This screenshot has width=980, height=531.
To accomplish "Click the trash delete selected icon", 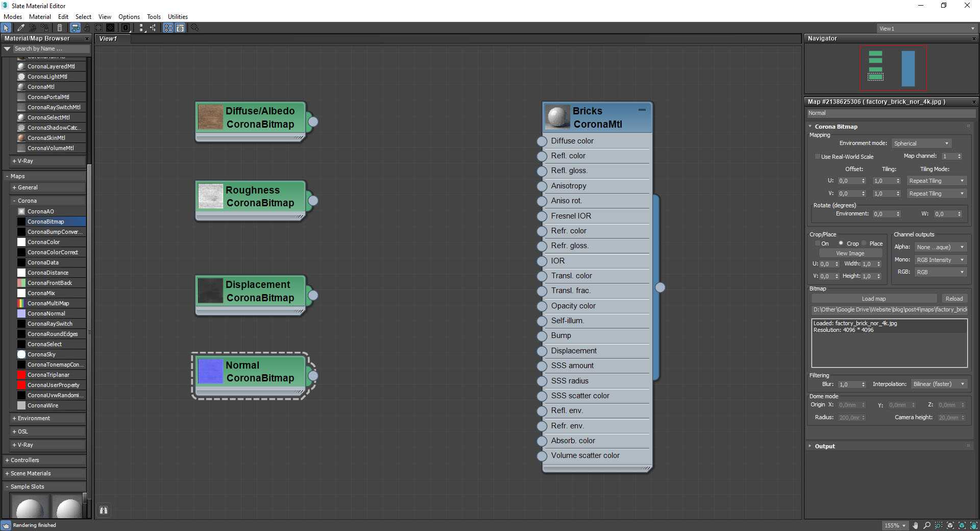I will [60, 28].
